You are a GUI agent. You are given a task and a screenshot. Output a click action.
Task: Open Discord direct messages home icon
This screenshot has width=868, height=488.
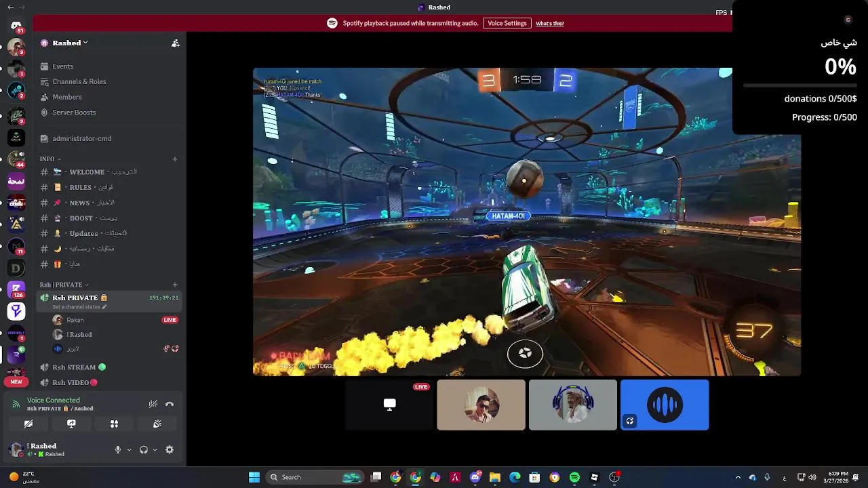[x=16, y=25]
